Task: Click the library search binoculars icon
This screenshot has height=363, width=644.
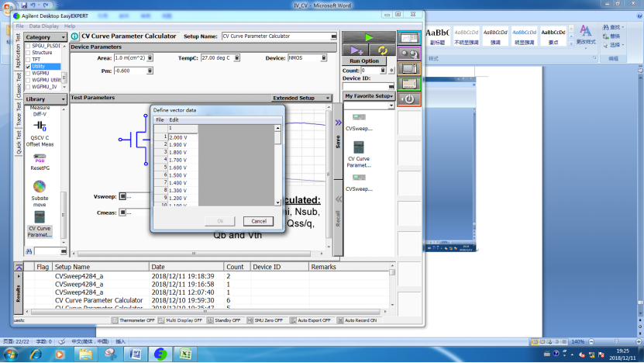Action: point(29,251)
